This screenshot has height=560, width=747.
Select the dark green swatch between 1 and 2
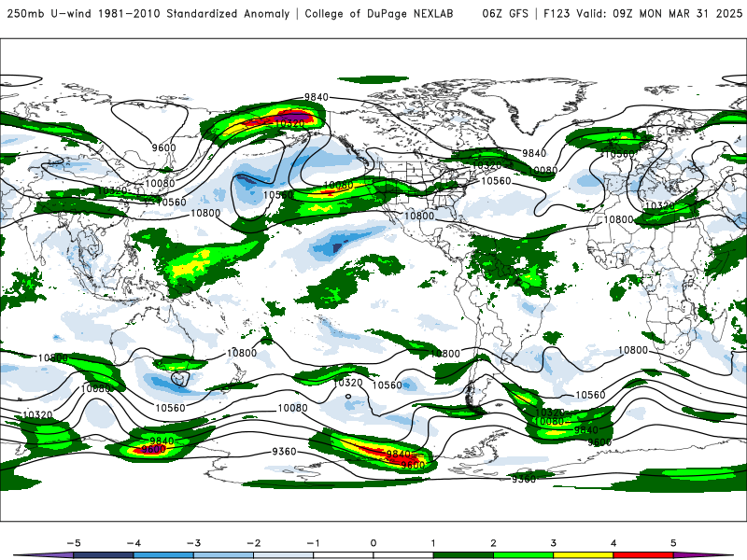tap(463, 555)
